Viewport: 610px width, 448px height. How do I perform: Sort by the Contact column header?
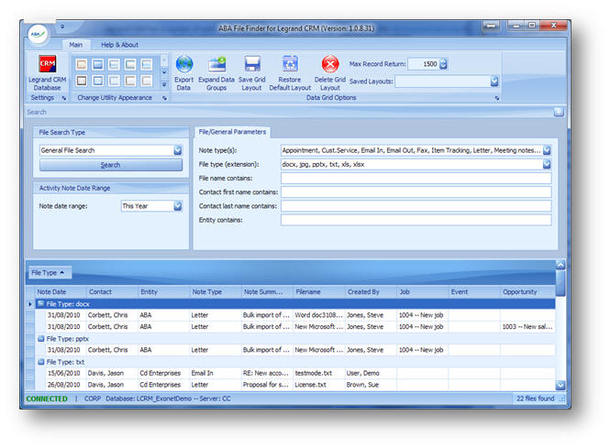pyautogui.click(x=112, y=292)
